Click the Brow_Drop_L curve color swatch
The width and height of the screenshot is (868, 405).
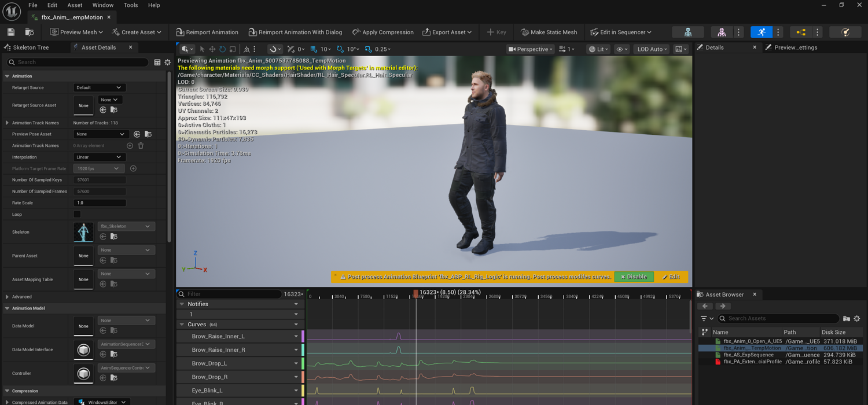tap(303, 363)
